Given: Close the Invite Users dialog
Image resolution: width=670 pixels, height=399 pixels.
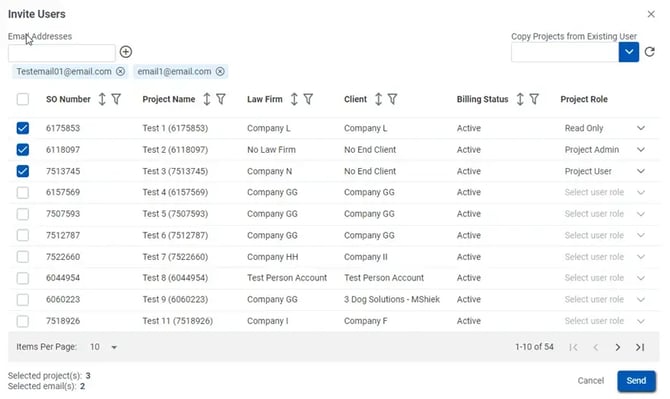Looking at the screenshot, I should point(651,14).
